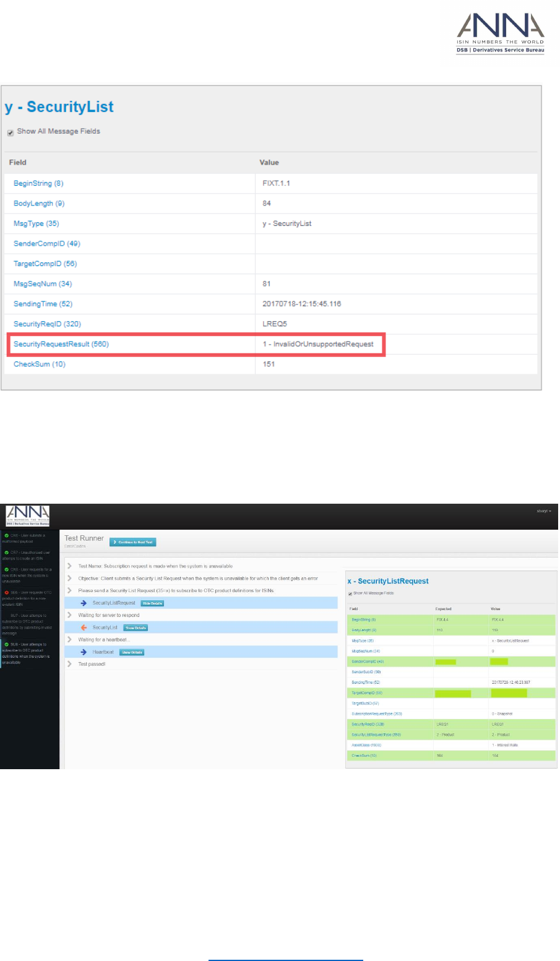Click the value '20170718-12:15:45.116'
560x961 pixels.
pyautogui.click(x=302, y=304)
